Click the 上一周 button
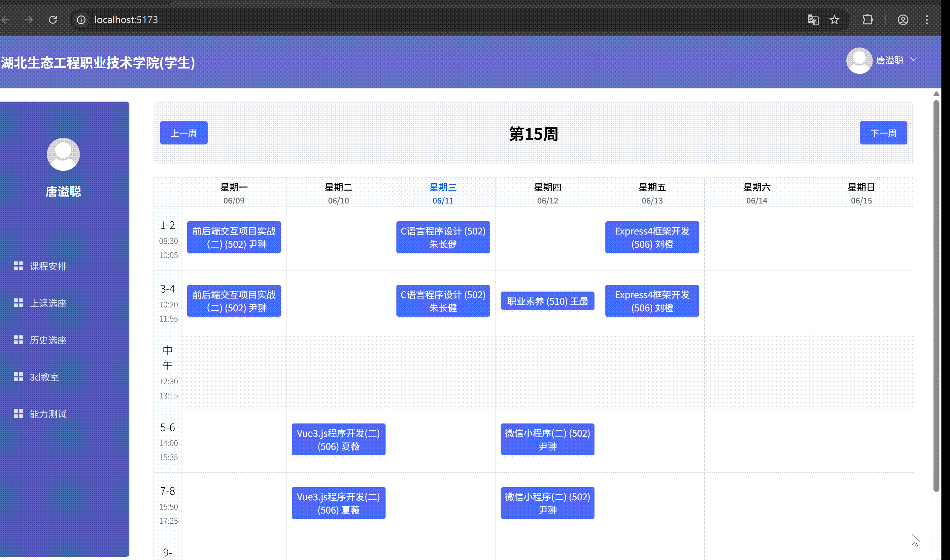The height and width of the screenshot is (560, 950). tap(184, 133)
